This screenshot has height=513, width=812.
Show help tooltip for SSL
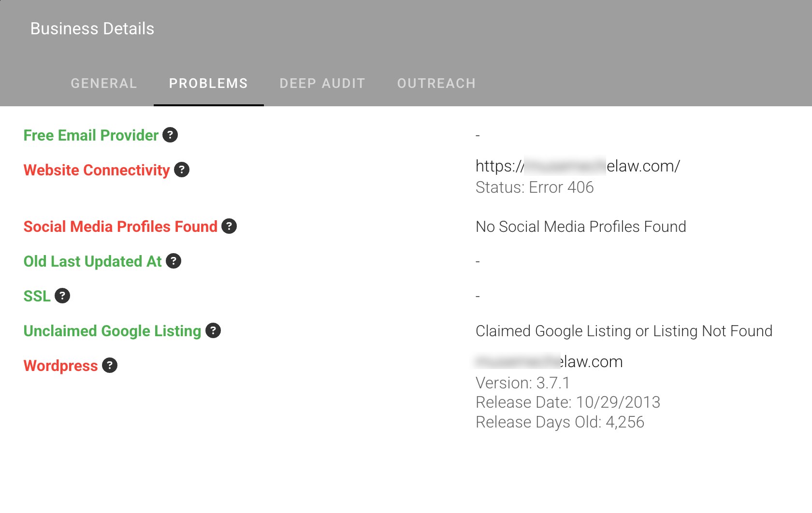(x=62, y=296)
